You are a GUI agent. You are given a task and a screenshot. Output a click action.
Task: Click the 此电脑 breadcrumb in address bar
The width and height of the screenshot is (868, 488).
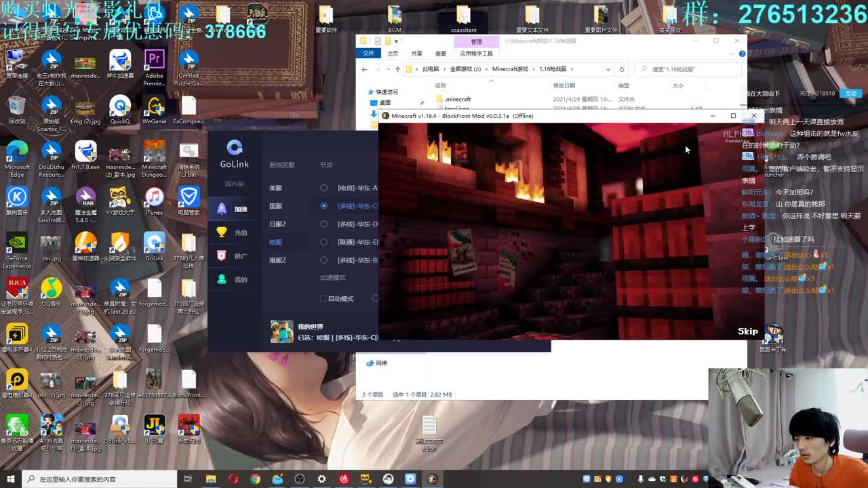point(431,69)
